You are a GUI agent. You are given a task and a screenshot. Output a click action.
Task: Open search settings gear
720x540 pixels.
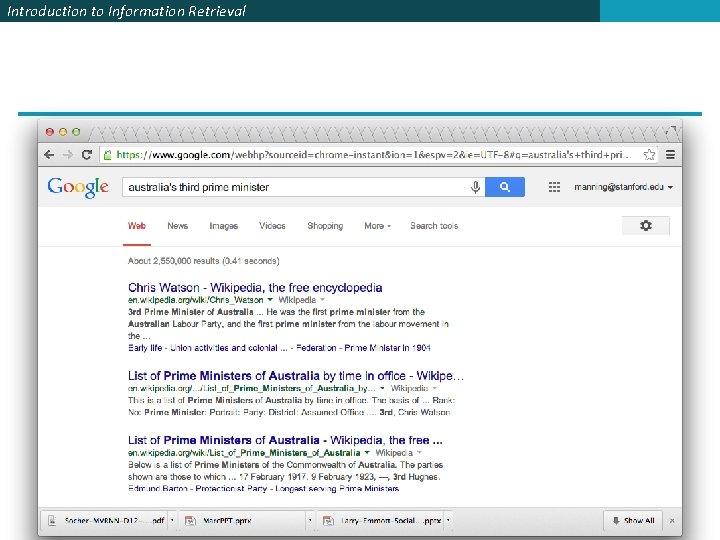[646, 225]
